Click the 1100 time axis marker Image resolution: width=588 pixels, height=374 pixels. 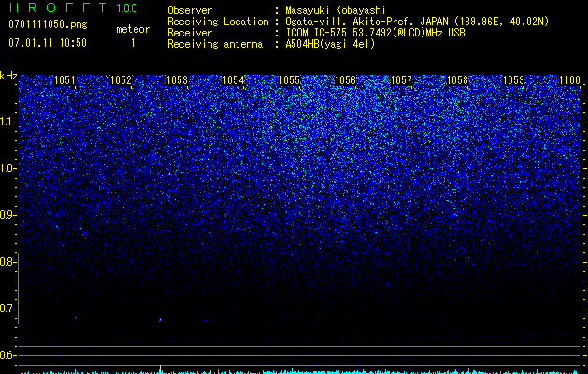569,80
